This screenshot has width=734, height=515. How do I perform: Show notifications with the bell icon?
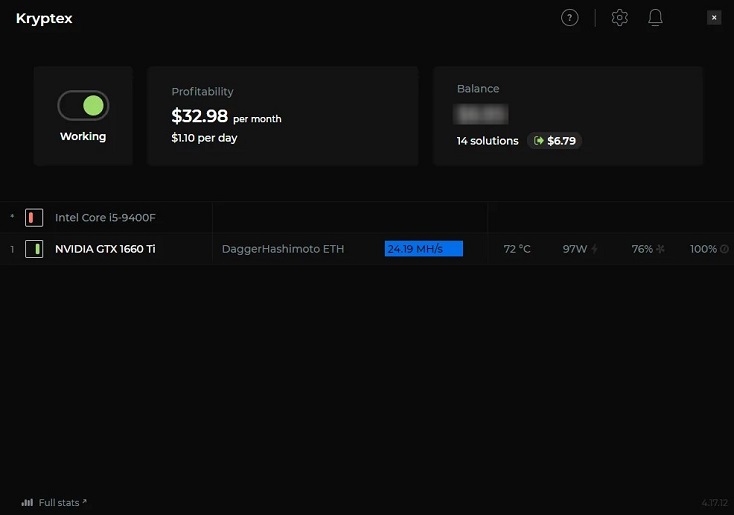pos(656,18)
